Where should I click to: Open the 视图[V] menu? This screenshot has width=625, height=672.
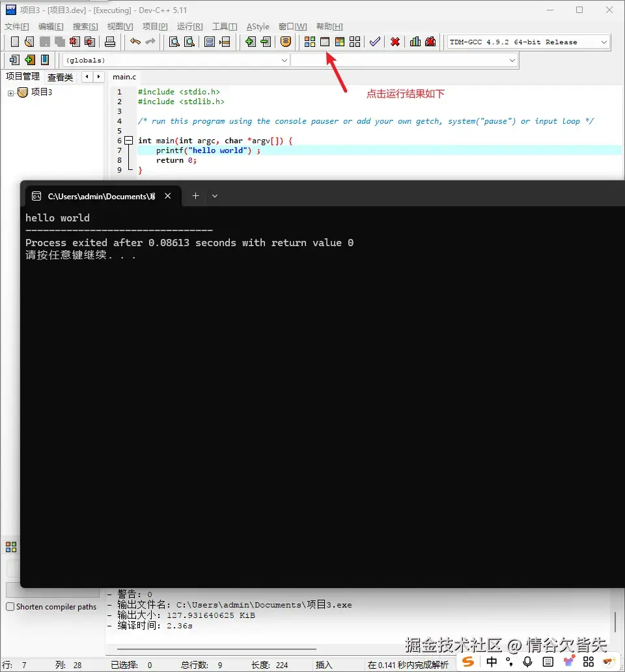click(120, 27)
